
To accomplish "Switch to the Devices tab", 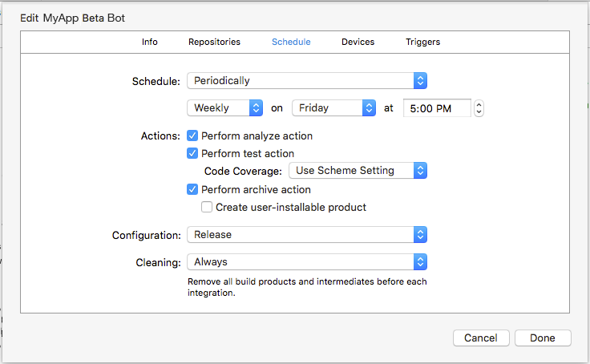I will [358, 42].
